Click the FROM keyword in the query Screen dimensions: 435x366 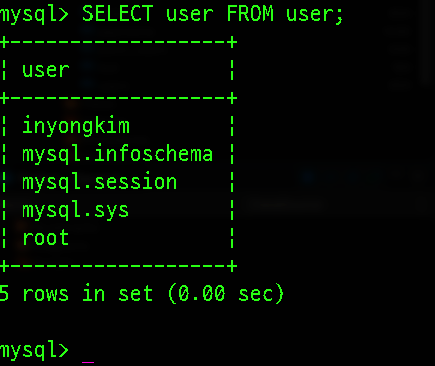tap(250, 14)
